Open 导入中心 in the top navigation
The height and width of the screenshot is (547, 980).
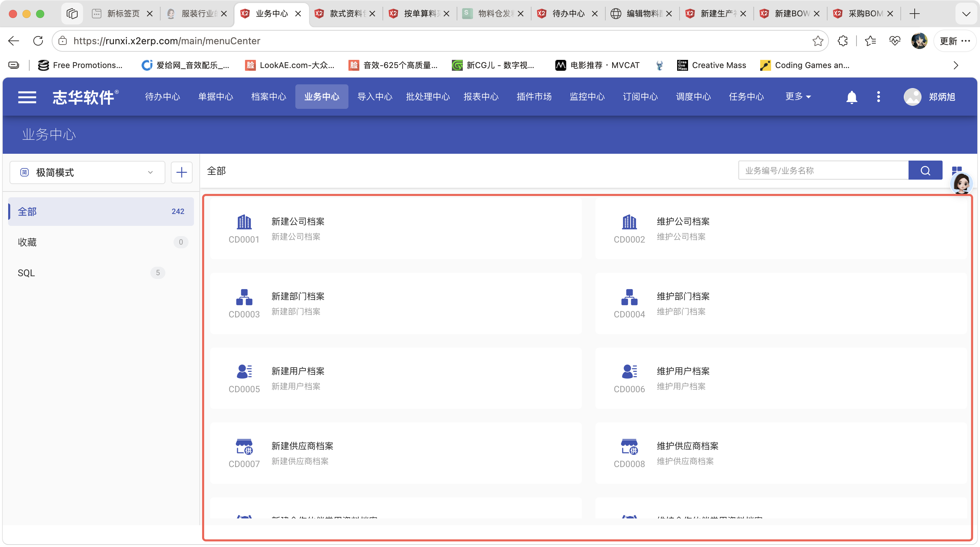[374, 97]
